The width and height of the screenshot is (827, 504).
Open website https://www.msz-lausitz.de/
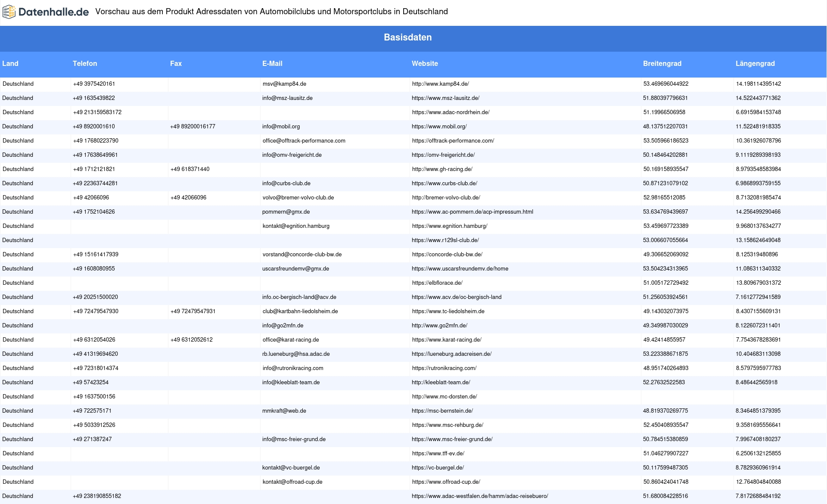point(445,98)
